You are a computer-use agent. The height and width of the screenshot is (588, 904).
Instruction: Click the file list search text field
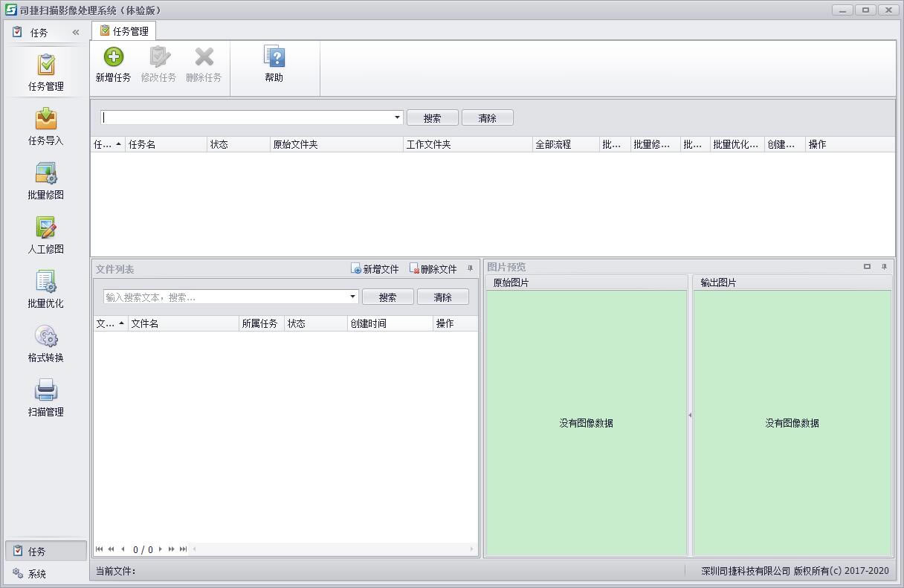coord(225,297)
